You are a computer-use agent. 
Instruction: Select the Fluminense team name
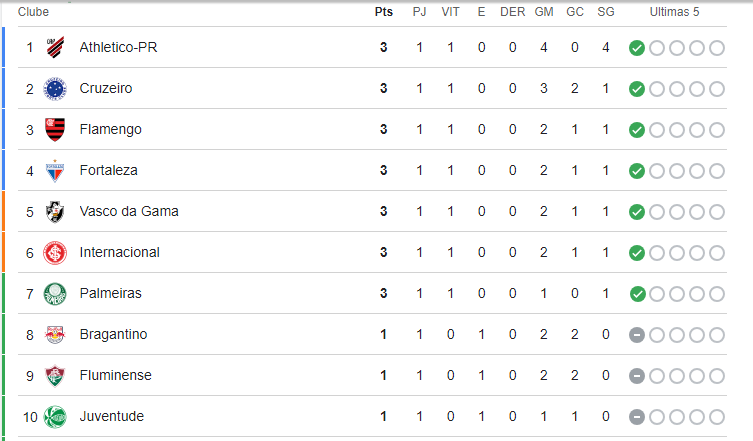(115, 375)
